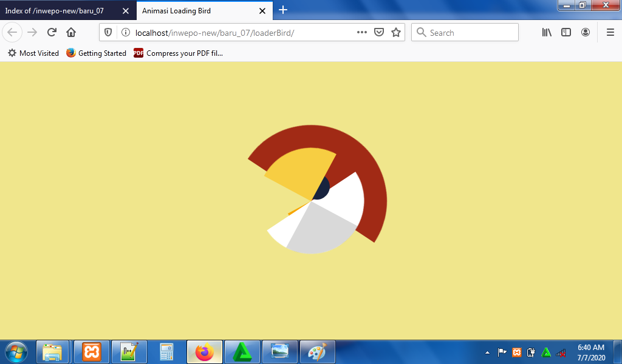Open the photo viewer taskbar icon

coord(280,352)
